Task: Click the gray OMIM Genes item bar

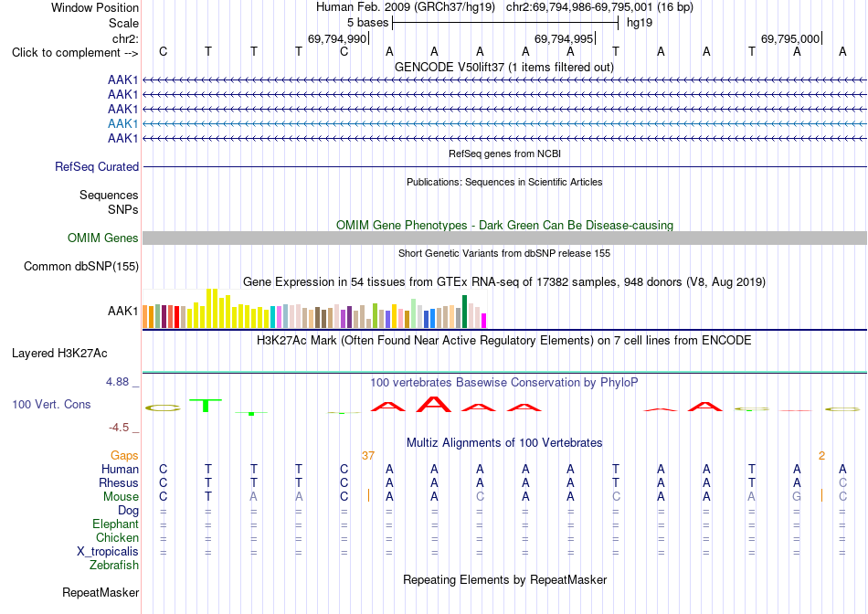Action: tap(504, 238)
